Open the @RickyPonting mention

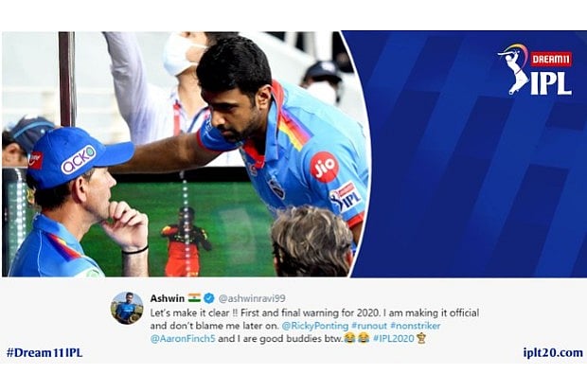point(314,326)
